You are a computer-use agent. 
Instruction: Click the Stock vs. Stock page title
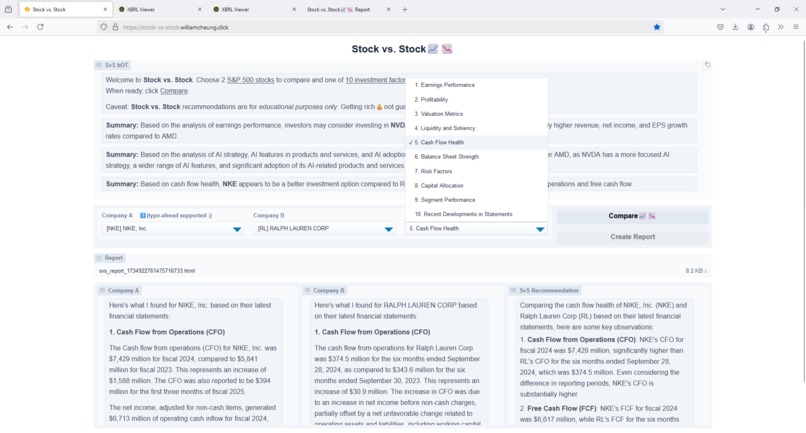coord(401,49)
